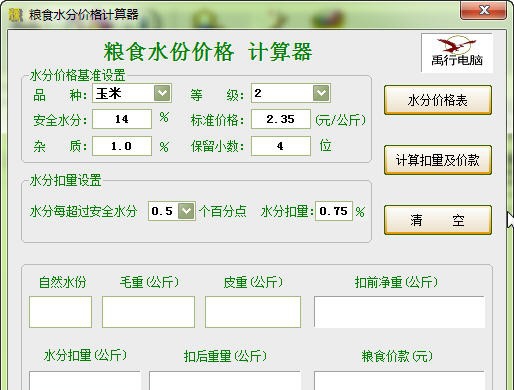Close the 粮食水分价格计算器 window
Screen dimensions: 514x390
[484, 10]
